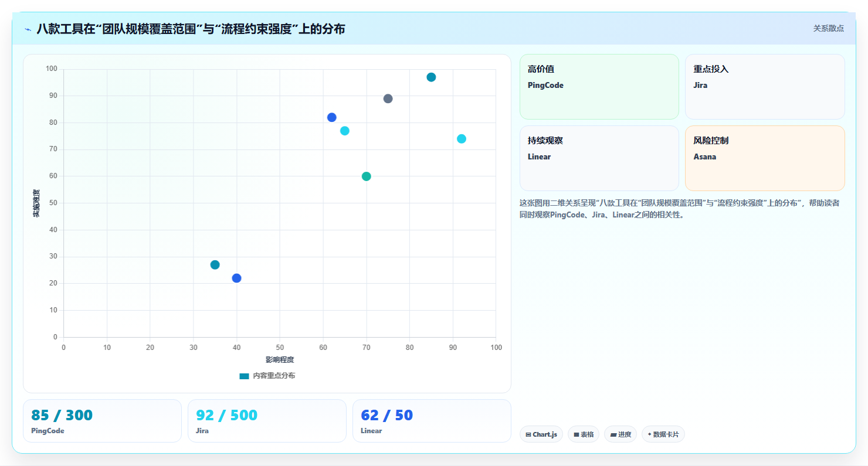The width and height of the screenshot is (868, 466).
Task: Open the 风险控制 Asana card
Action: pos(765,158)
